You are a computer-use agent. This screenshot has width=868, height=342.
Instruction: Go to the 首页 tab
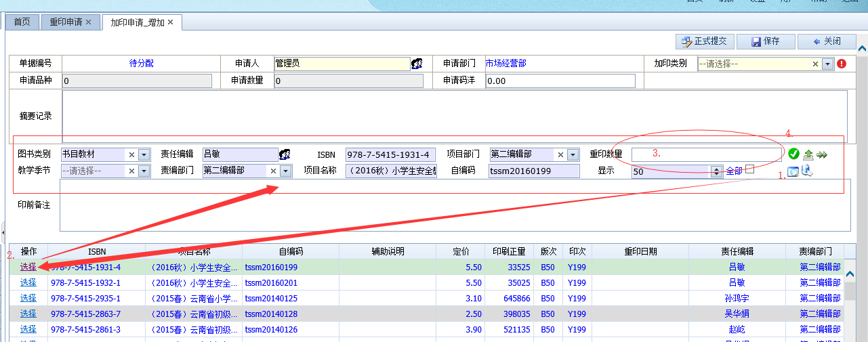22,22
